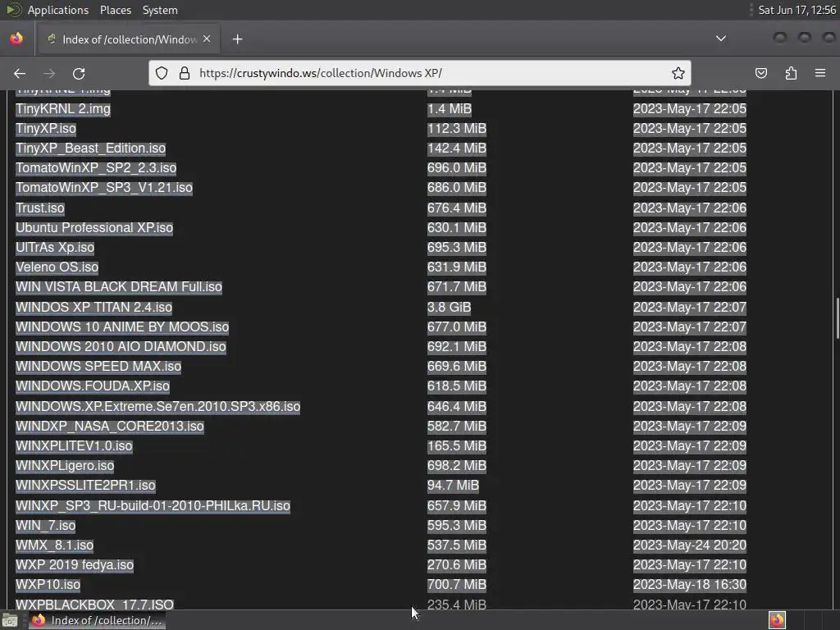Download WINXP_SP3_RU-build-01-2010-PHILka.RU.iso

153,506
